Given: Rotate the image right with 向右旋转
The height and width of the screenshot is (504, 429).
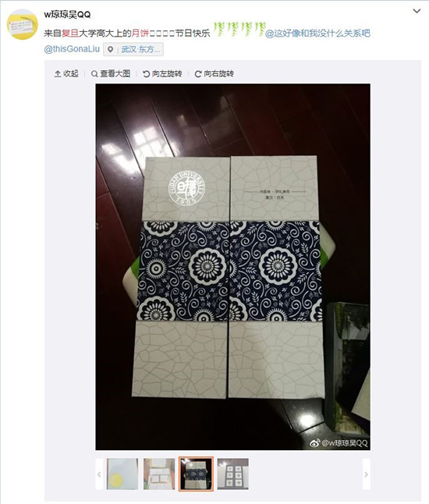Looking at the screenshot, I should (214, 73).
